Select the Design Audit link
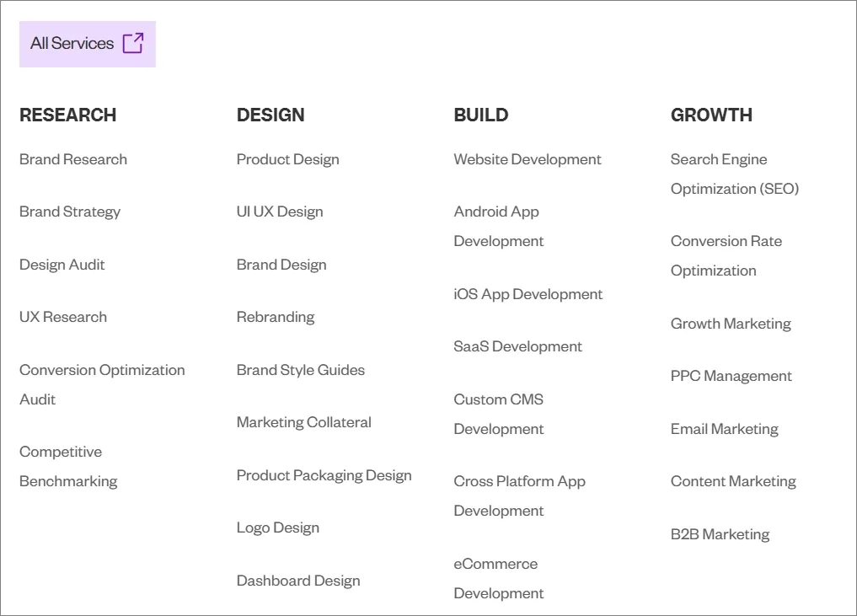This screenshot has width=857, height=616. [x=62, y=265]
